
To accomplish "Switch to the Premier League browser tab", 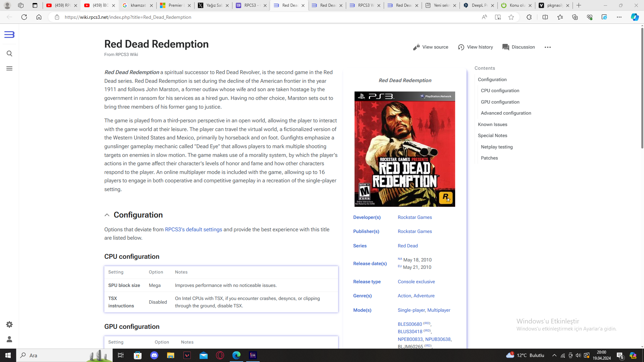I will click(173, 5).
